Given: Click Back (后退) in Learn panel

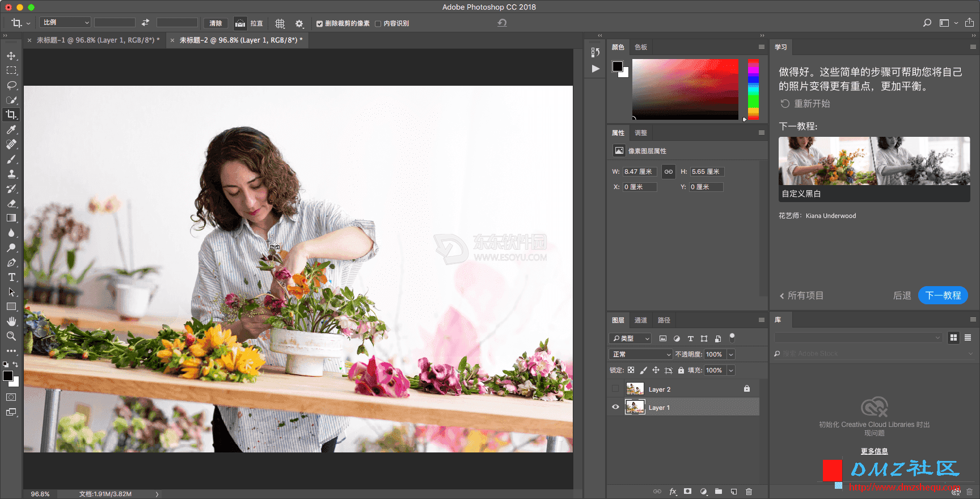Looking at the screenshot, I should pos(902,296).
